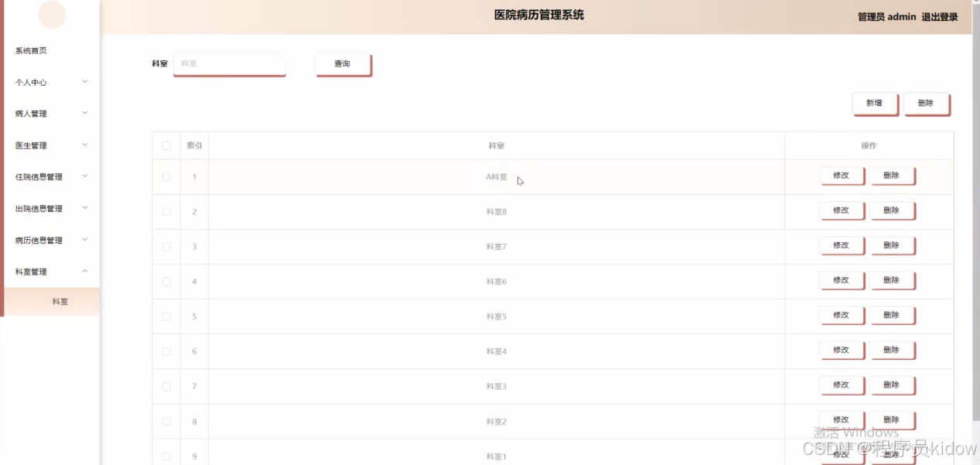Click the 索引 column header
Screen dimensions: 980x465
pyautogui.click(x=194, y=145)
